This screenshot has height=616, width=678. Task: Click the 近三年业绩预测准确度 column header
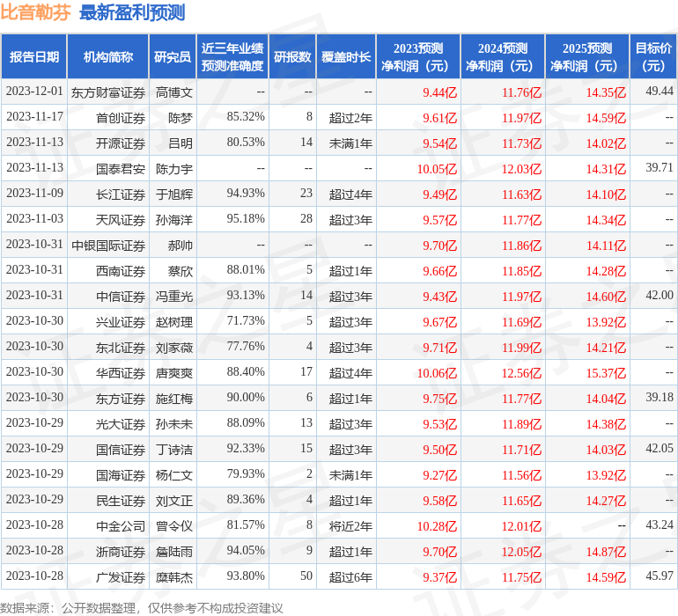pyautogui.click(x=232, y=56)
